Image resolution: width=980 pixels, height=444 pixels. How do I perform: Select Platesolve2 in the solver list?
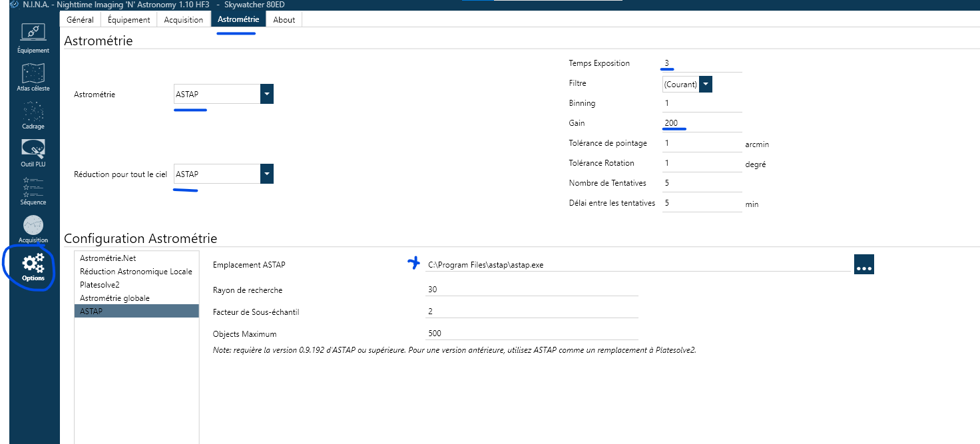point(100,284)
